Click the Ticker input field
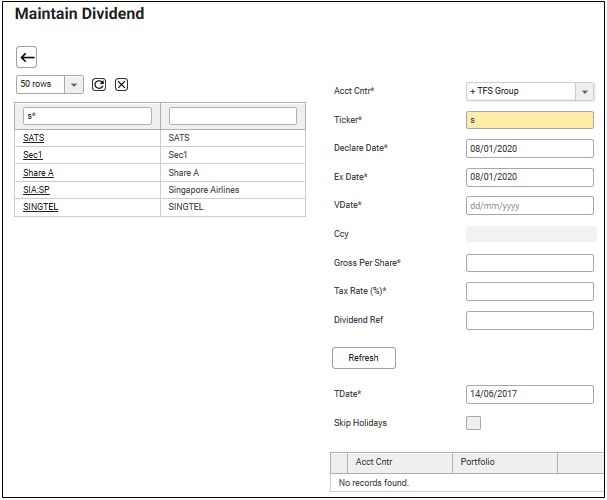607x500 pixels. click(x=529, y=120)
